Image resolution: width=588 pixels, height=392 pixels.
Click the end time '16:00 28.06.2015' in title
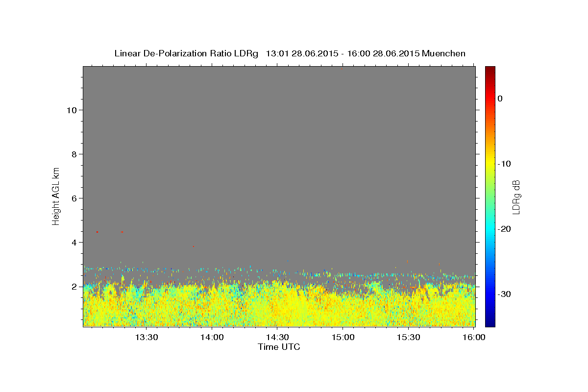pos(383,53)
